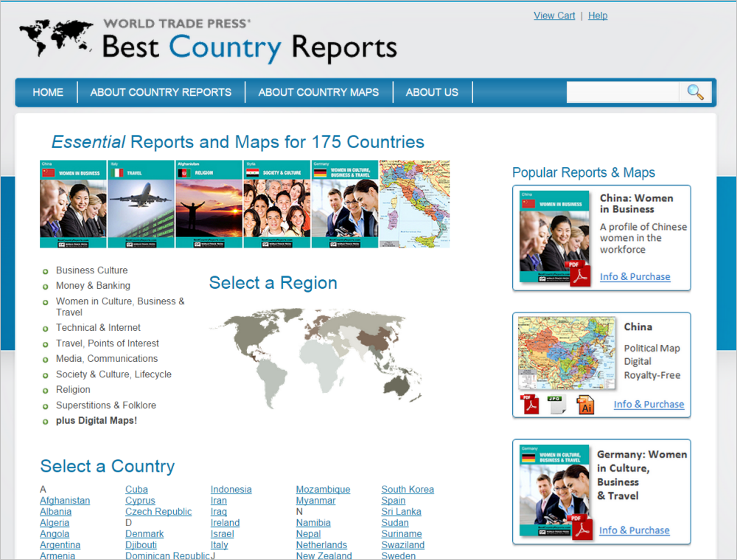The image size is (737, 560).
Task: Click the world map logo icon
Action: click(x=55, y=38)
